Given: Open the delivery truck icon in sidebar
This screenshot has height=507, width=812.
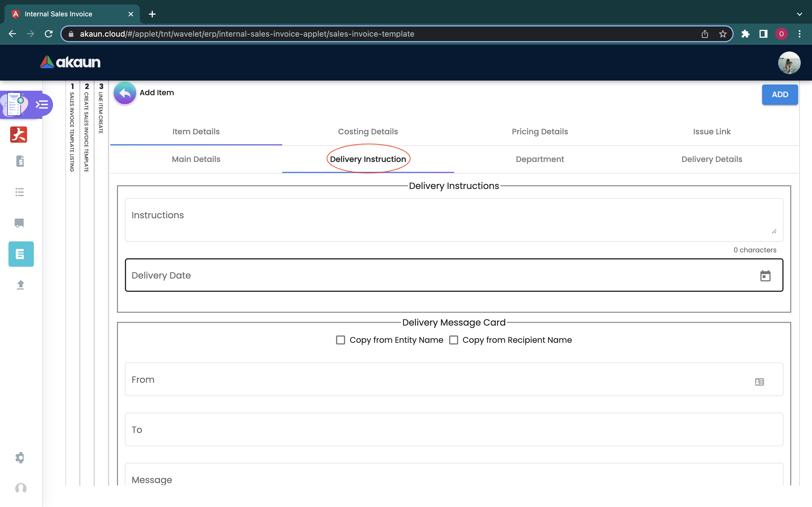Looking at the screenshot, I should (19, 223).
